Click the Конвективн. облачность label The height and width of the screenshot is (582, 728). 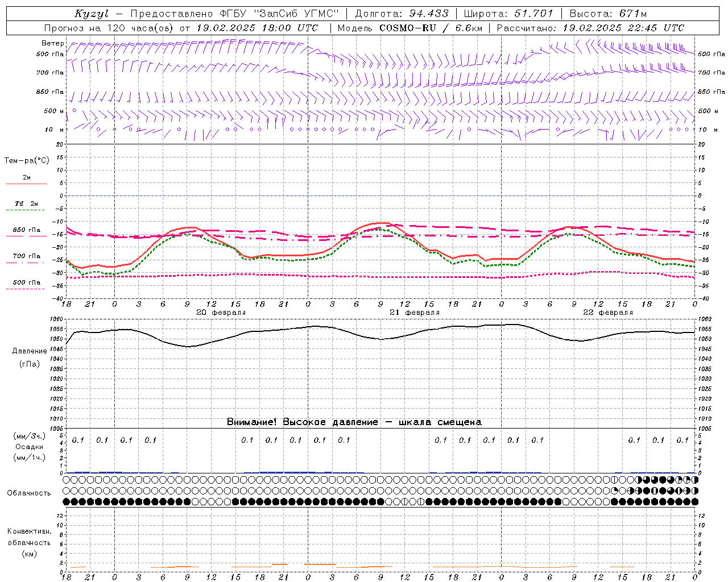[29, 537]
